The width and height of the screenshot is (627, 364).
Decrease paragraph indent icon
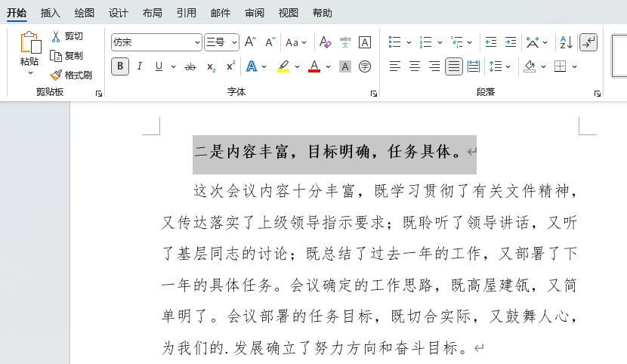coord(490,42)
